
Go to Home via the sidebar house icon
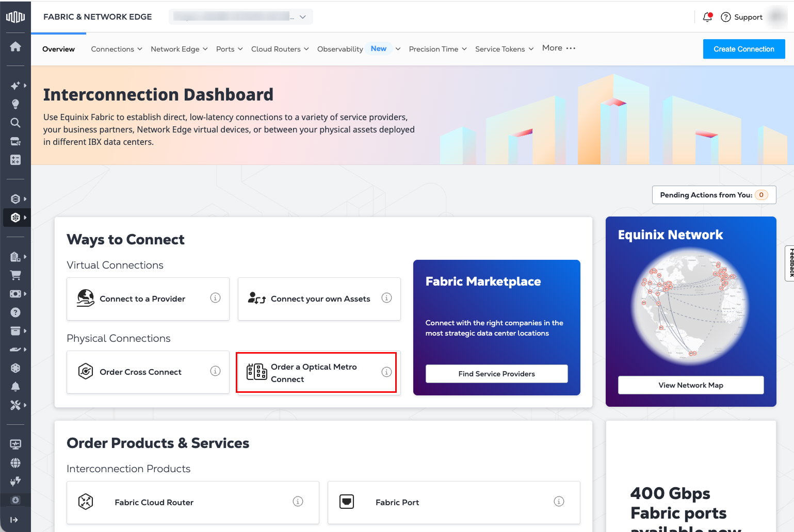(x=15, y=46)
